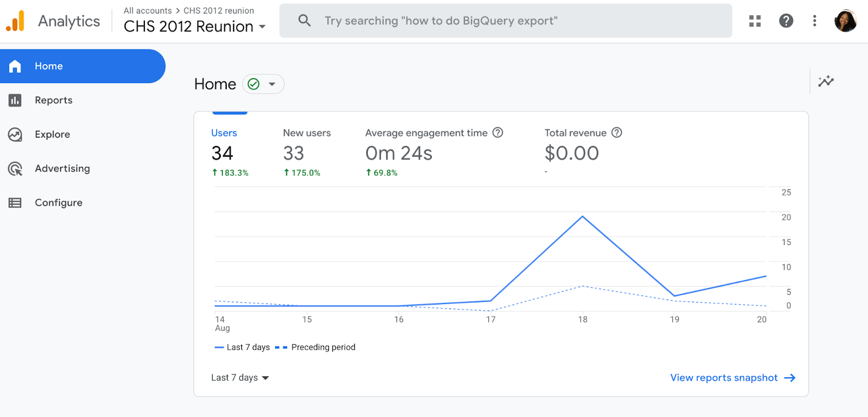Click the Advertising target icon
The width and height of the screenshot is (868, 417).
[15, 169]
